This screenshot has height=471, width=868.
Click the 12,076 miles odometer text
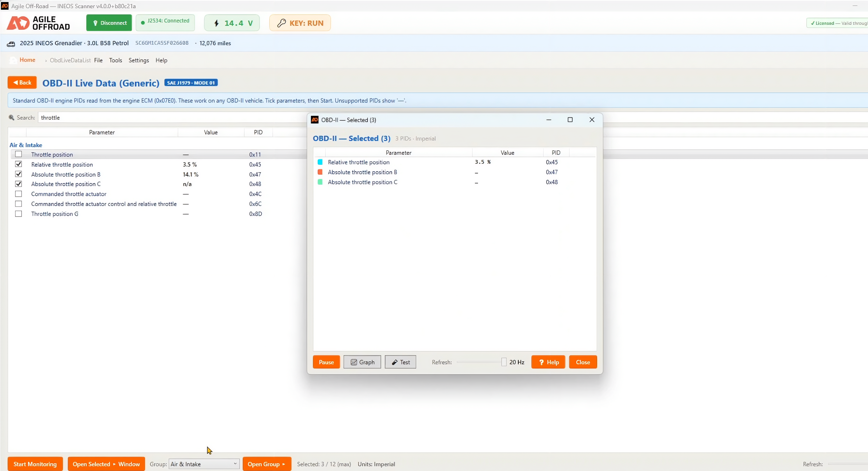coord(215,43)
